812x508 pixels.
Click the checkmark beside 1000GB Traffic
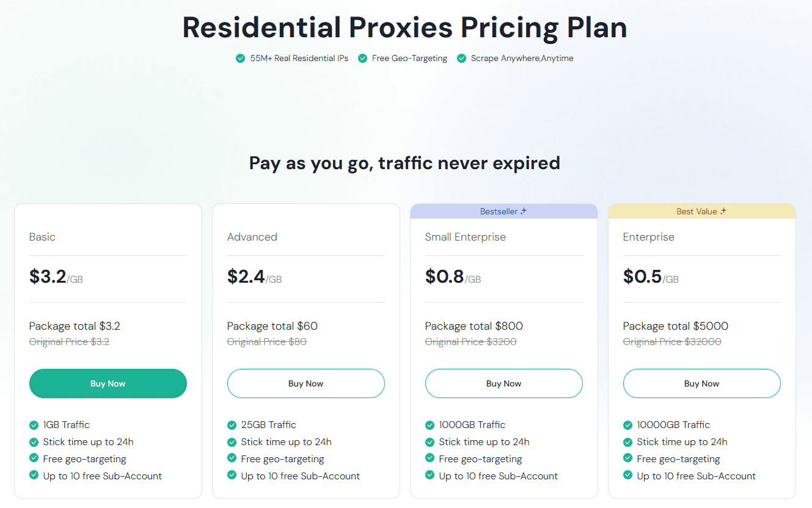pyautogui.click(x=430, y=425)
